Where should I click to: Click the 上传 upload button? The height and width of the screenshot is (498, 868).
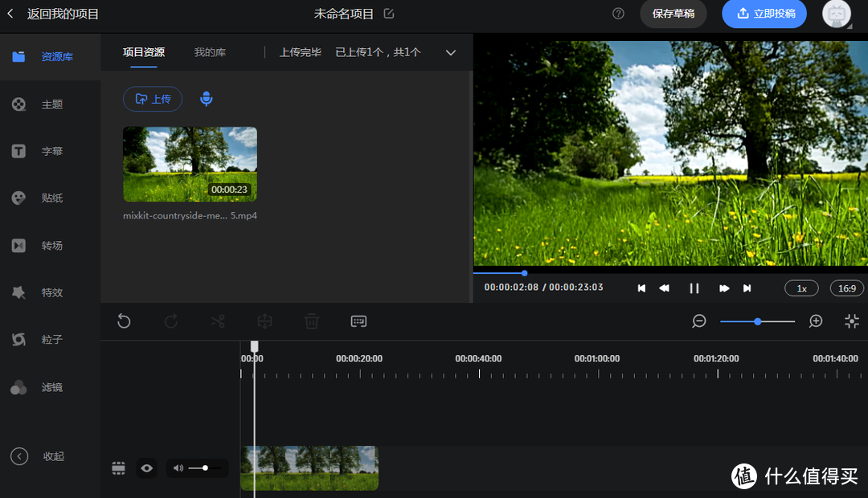click(153, 99)
